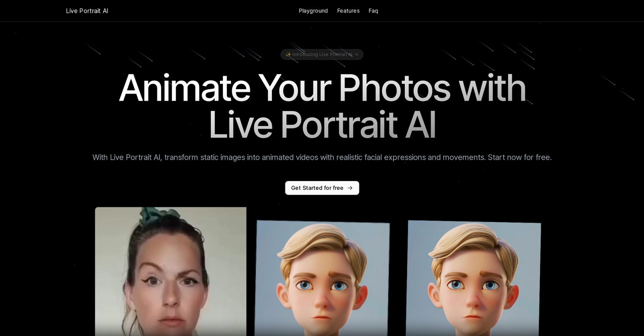Click the right-arrow in the Introducing badge
The image size is (644, 336).
click(356, 54)
